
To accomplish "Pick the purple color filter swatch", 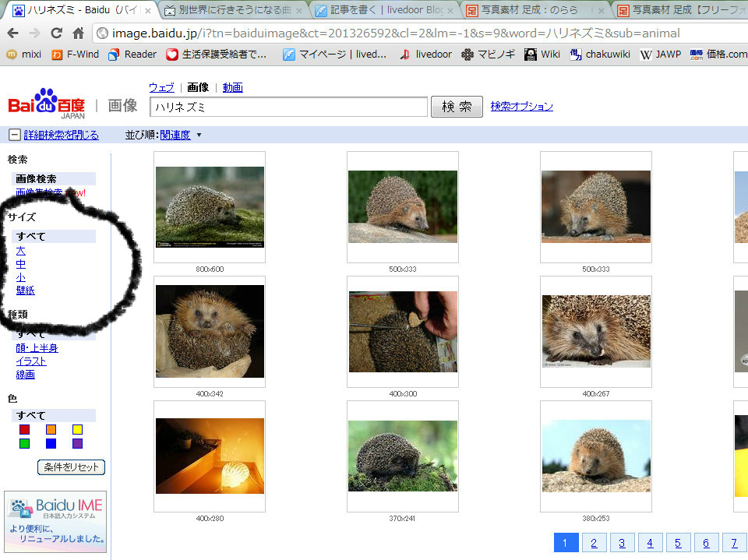I will (x=77, y=444).
